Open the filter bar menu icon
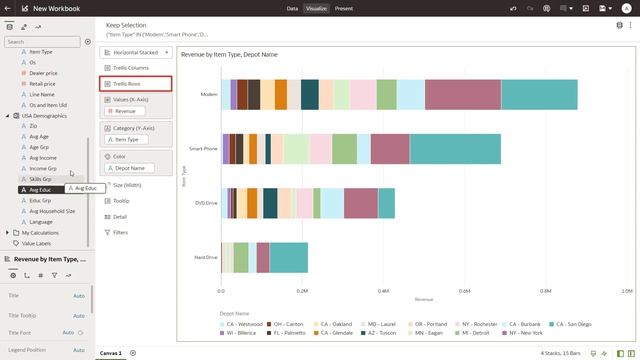This screenshot has height=360, width=640. click(x=631, y=25)
